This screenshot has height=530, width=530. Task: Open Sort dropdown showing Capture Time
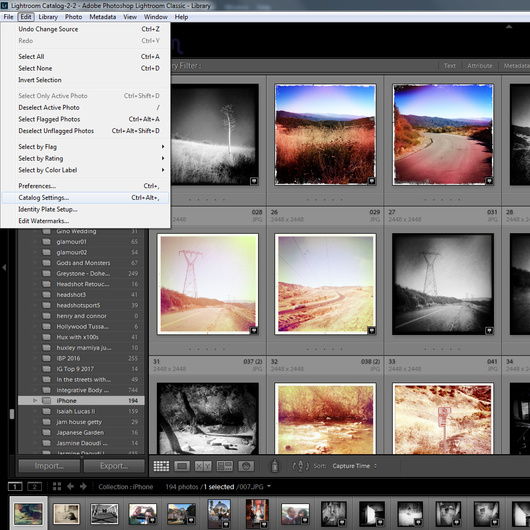(x=354, y=466)
